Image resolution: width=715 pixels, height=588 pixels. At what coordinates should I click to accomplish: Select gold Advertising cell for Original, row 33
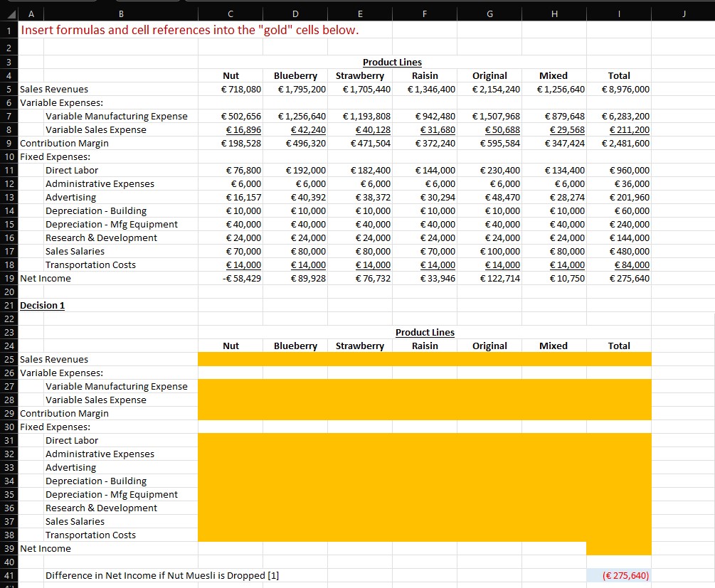[x=489, y=467]
